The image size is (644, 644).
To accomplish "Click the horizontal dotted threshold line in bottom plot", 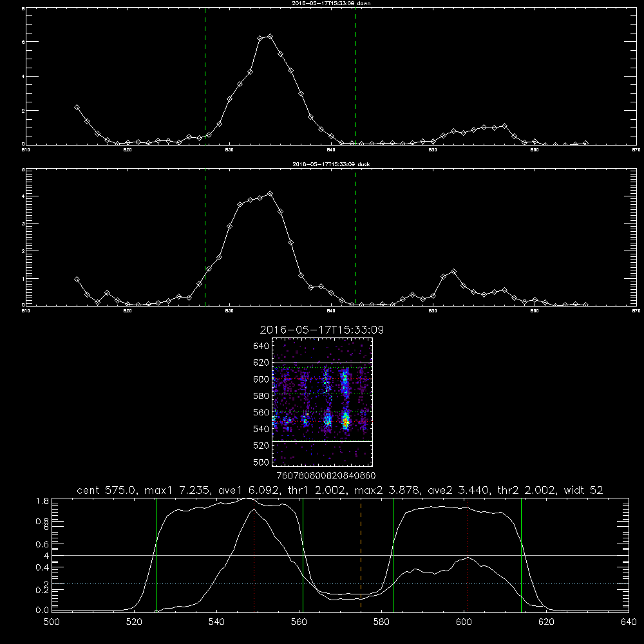I will pyautogui.click(x=340, y=583).
